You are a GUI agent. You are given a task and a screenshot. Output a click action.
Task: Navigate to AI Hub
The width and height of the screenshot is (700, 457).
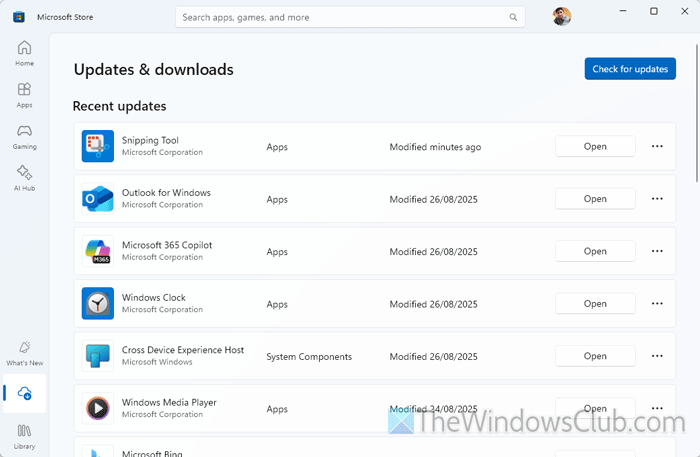24,178
